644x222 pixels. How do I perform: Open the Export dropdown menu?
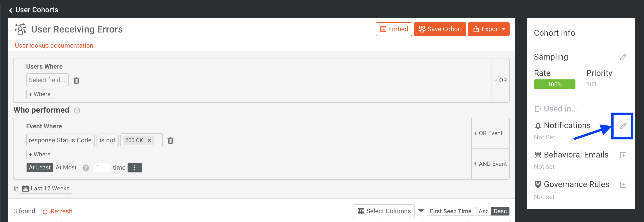coord(488,29)
